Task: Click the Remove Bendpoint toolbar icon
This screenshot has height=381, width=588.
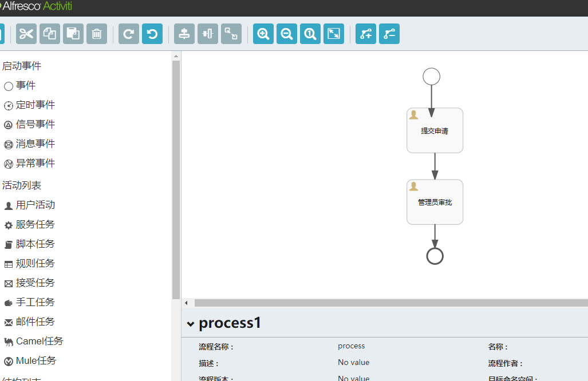Action: [x=389, y=34]
